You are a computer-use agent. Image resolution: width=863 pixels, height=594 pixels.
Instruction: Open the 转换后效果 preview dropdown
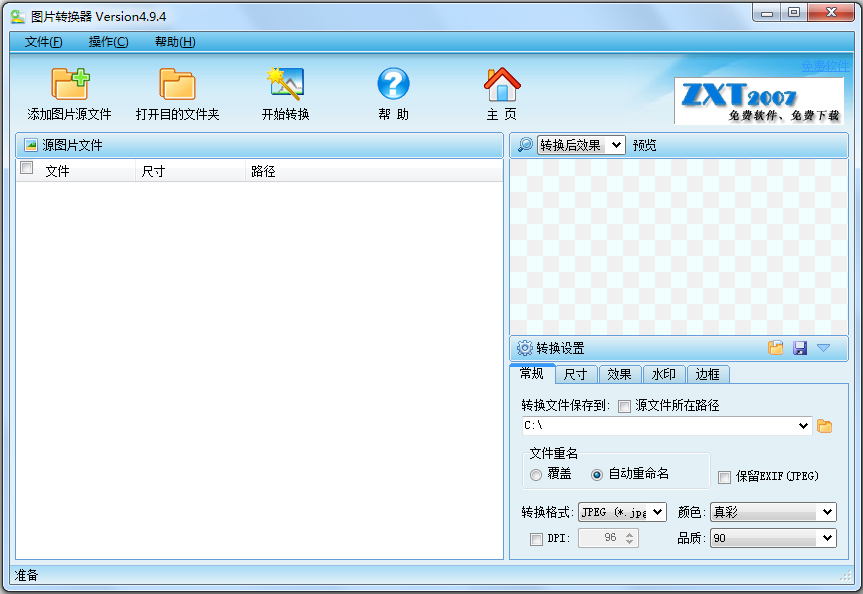tap(581, 145)
